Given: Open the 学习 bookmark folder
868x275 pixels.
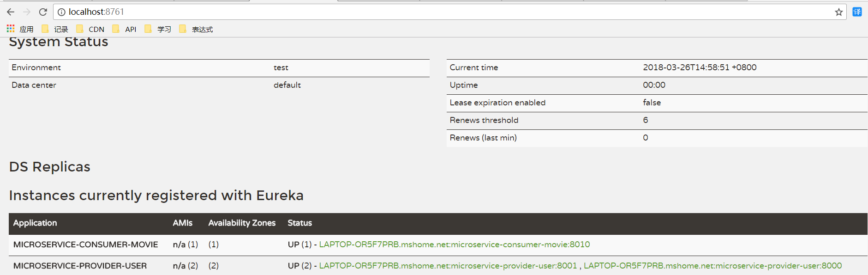Looking at the screenshot, I should point(158,29).
